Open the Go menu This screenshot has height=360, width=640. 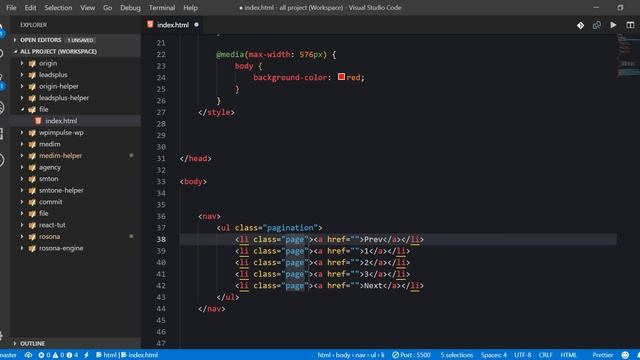(x=107, y=8)
